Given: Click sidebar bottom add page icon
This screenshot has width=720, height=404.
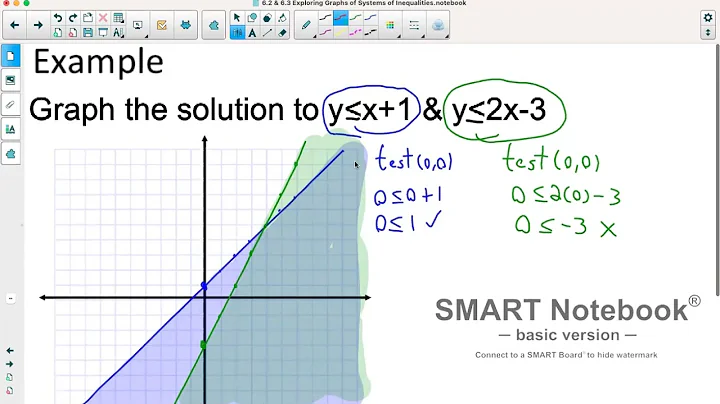Looking at the screenshot, I should pos(10,377).
